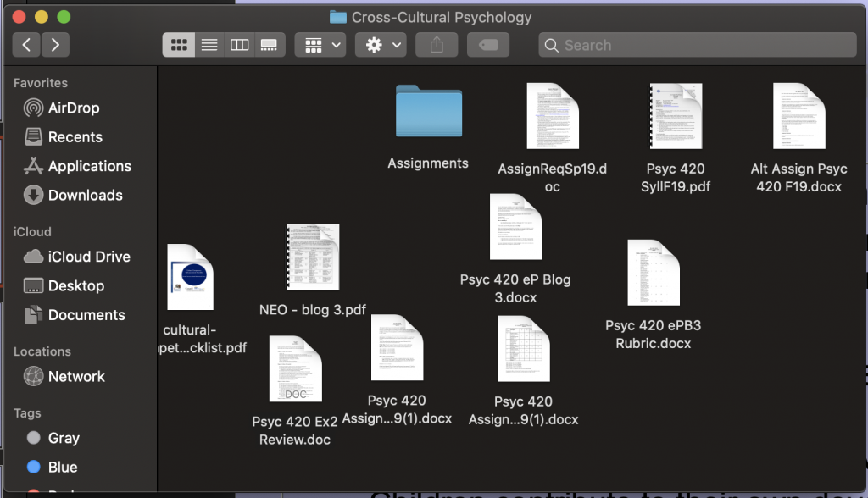Open the group-by arrangement dropdown
Viewport: 868px width, 498px height.
[x=320, y=45]
